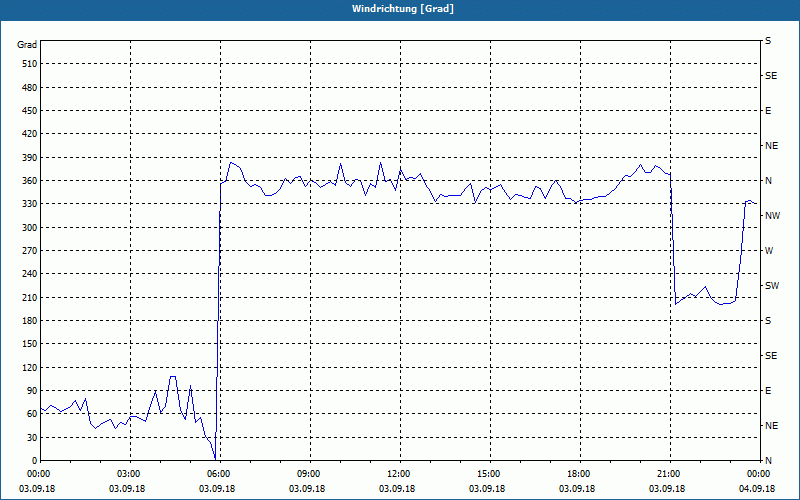The image size is (800, 500).
Task: Click the N compass label on the 0 baseline
Action: pyautogui.click(x=768, y=461)
